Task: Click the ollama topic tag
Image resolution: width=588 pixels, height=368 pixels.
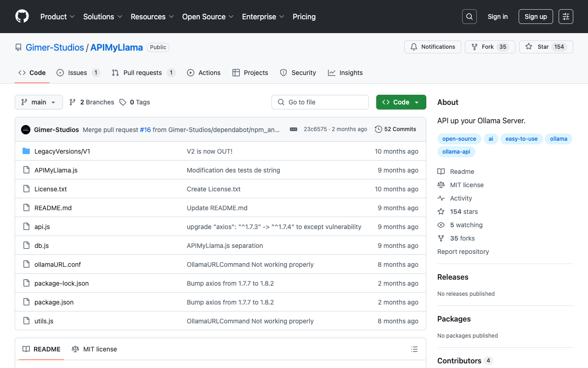Action: pos(559,139)
